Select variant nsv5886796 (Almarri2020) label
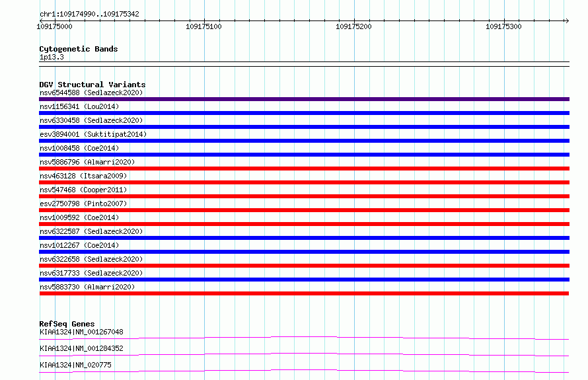The height and width of the screenshot is (380, 588). point(87,162)
